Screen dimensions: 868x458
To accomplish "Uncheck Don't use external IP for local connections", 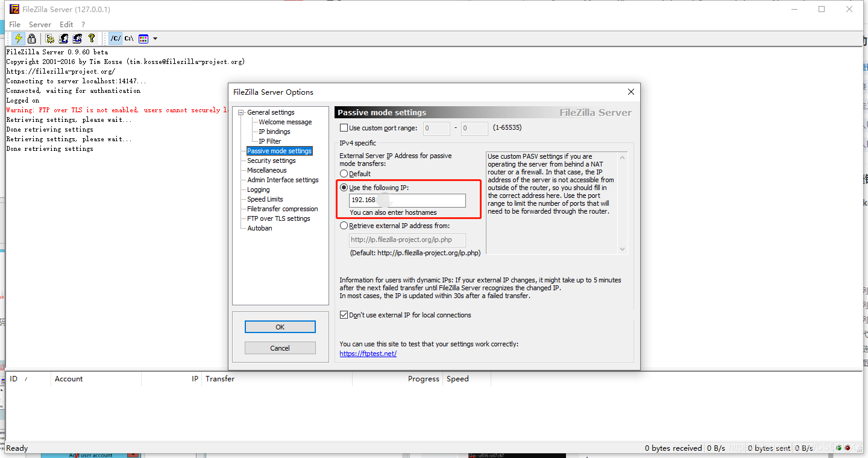I will (x=344, y=315).
